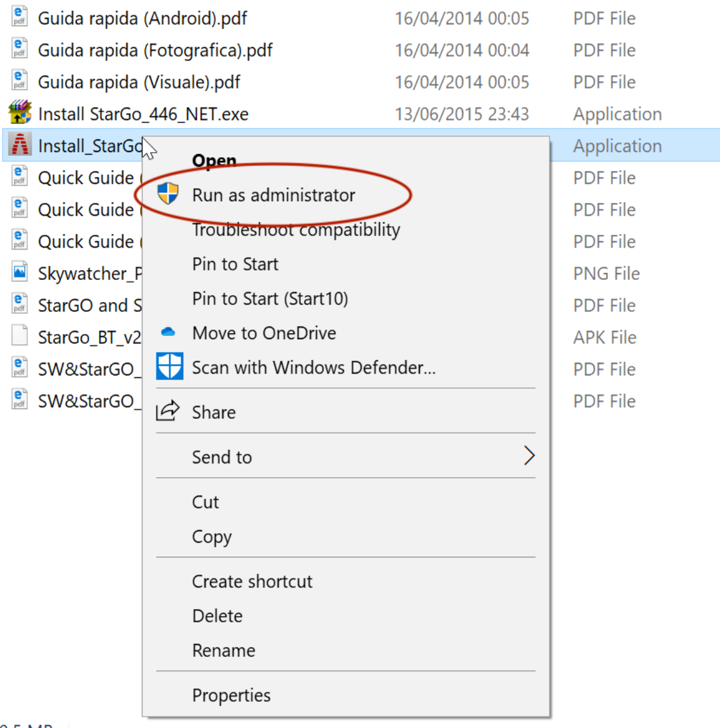The width and height of the screenshot is (720, 728).
Task: Select Pin to Start (Start10)
Action: pyautogui.click(x=270, y=298)
